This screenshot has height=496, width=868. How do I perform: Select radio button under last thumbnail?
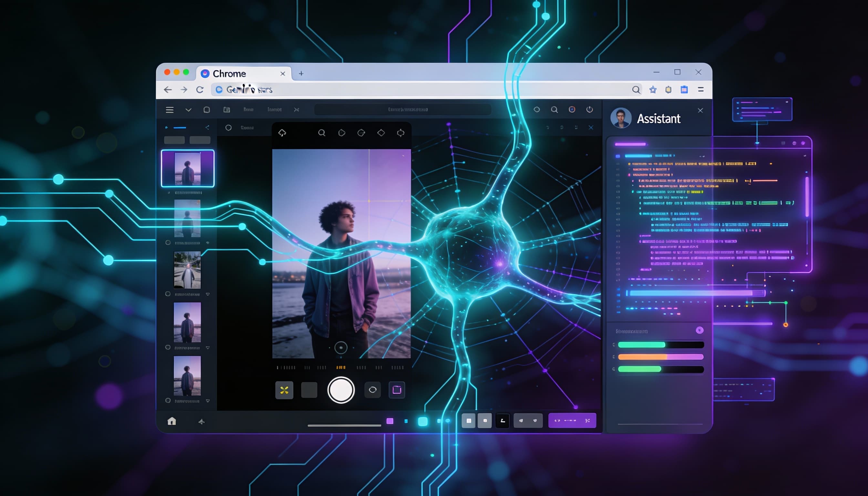[168, 401]
